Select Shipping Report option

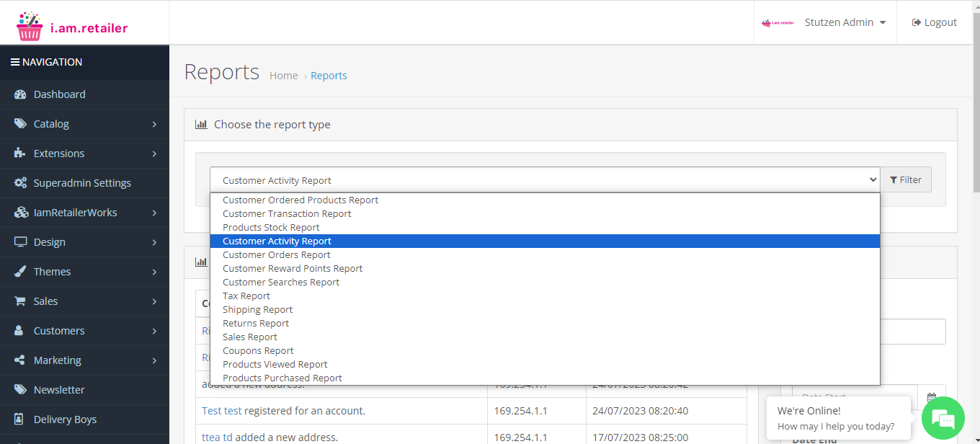pyautogui.click(x=545, y=310)
